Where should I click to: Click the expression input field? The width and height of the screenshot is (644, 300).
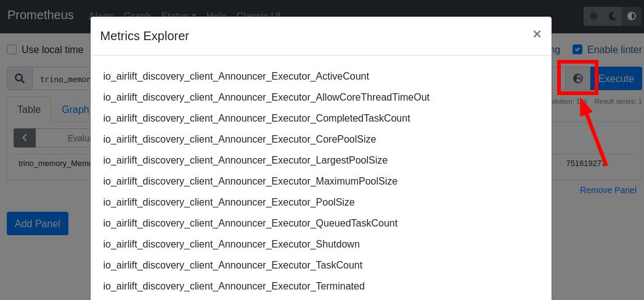pyautogui.click(x=62, y=79)
